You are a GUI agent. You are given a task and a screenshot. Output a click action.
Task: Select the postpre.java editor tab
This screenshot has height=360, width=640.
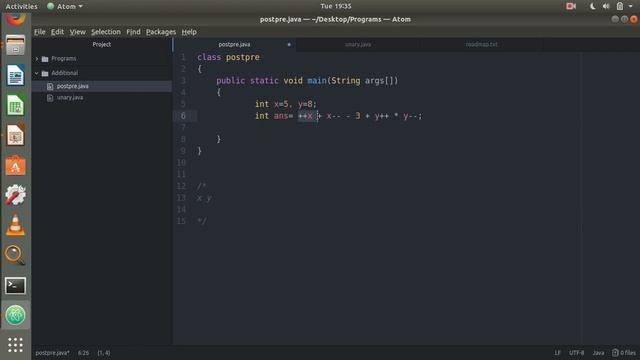pos(234,44)
